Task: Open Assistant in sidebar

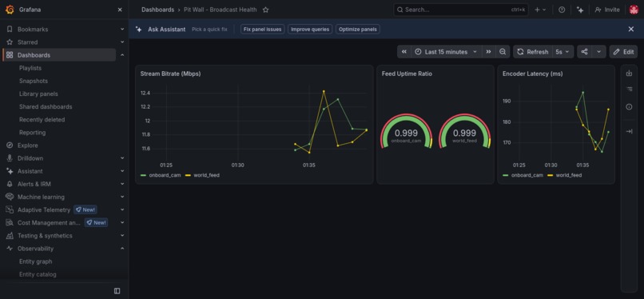Action: [30, 171]
